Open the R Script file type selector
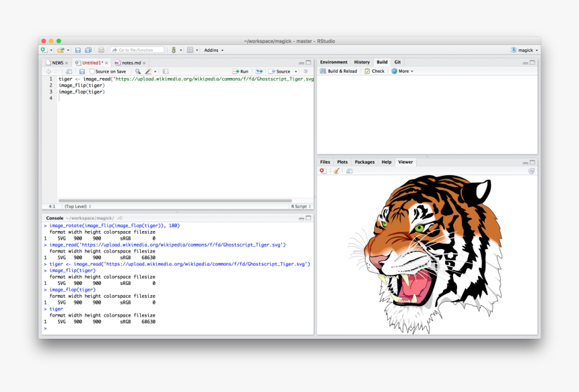579x392 pixels. (300, 206)
